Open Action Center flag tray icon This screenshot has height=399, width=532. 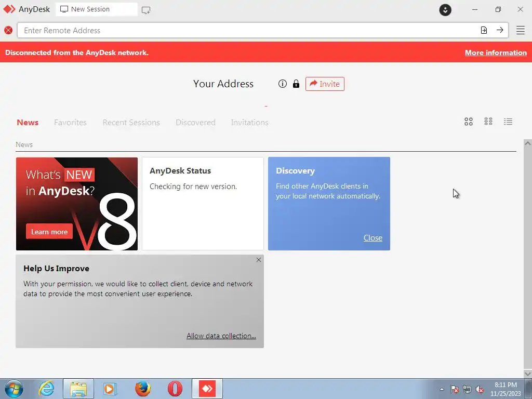(x=454, y=389)
